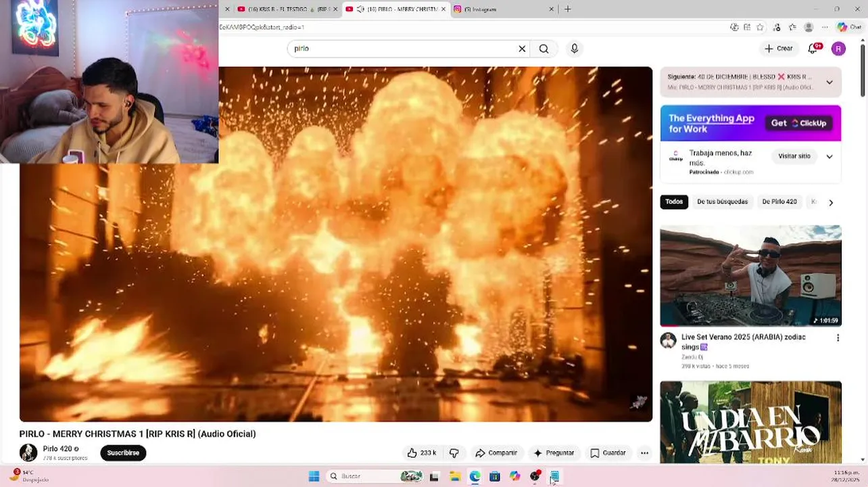
Task: Open a new browser tab
Action: pyautogui.click(x=568, y=9)
